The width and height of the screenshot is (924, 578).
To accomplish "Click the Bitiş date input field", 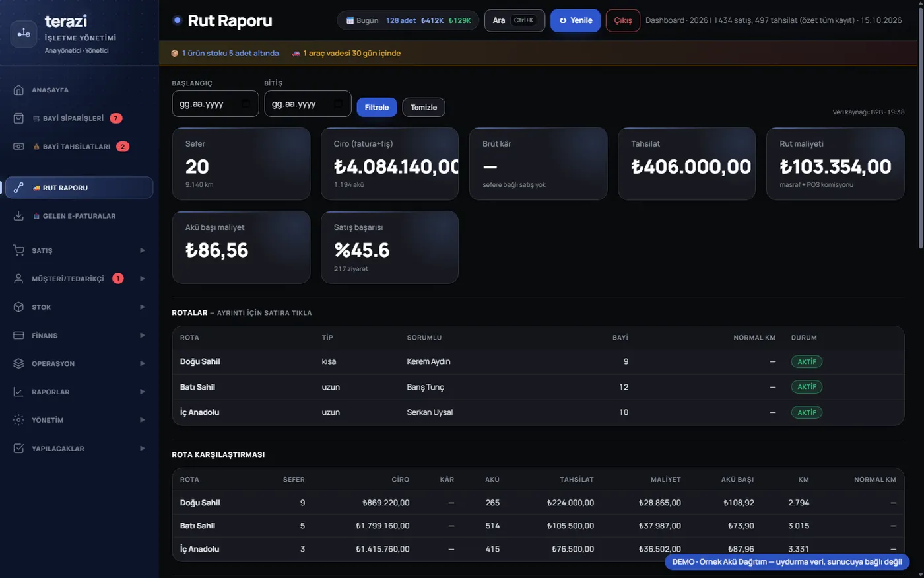I will click(308, 104).
